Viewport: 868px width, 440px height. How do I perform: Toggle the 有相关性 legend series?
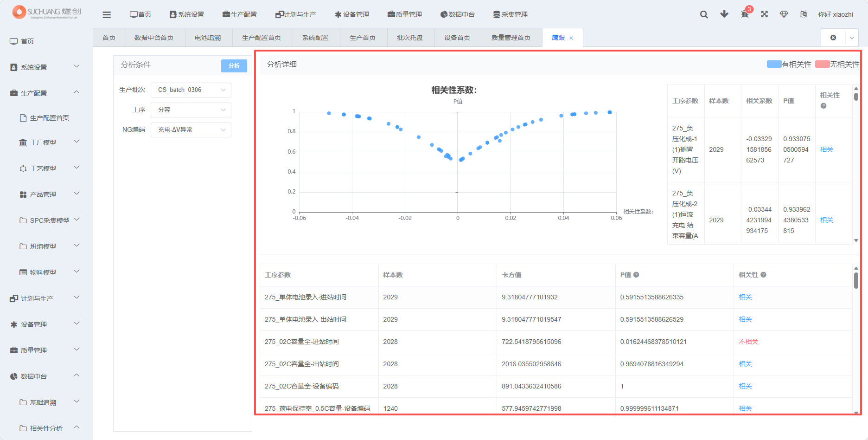[789, 64]
